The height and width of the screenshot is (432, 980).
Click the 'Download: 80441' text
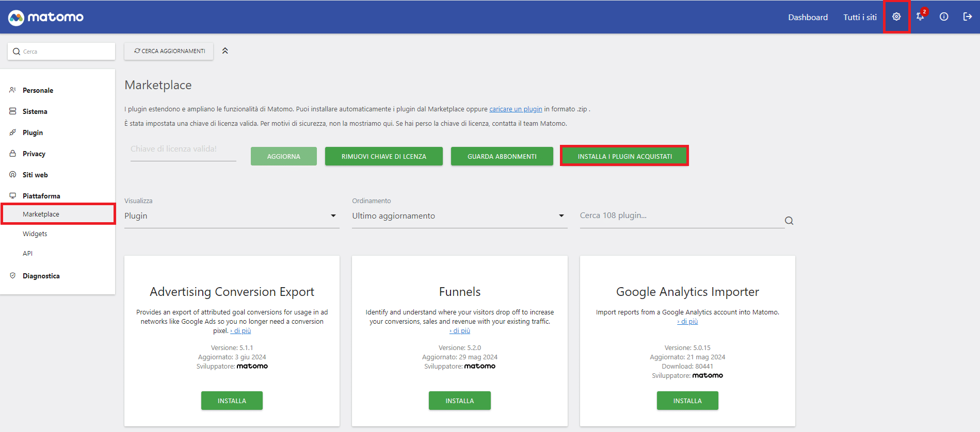[687, 366]
